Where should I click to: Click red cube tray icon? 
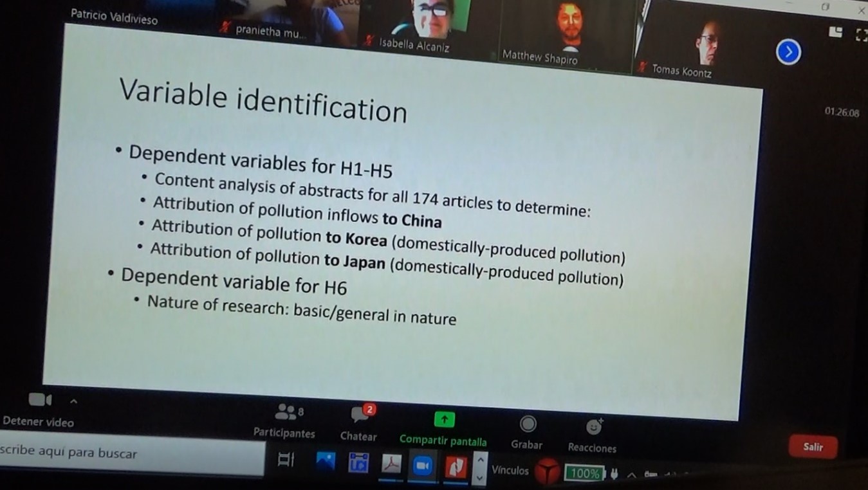(548, 473)
